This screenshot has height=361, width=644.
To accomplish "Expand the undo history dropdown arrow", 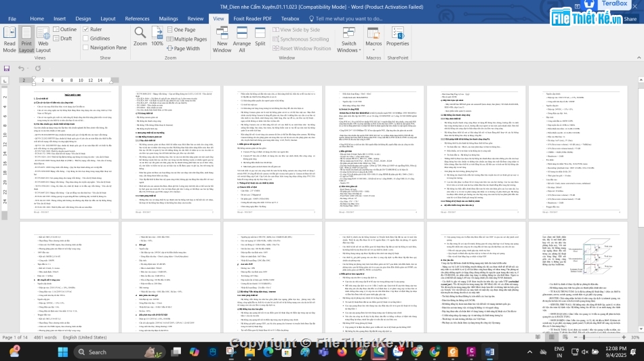I will [29, 68].
